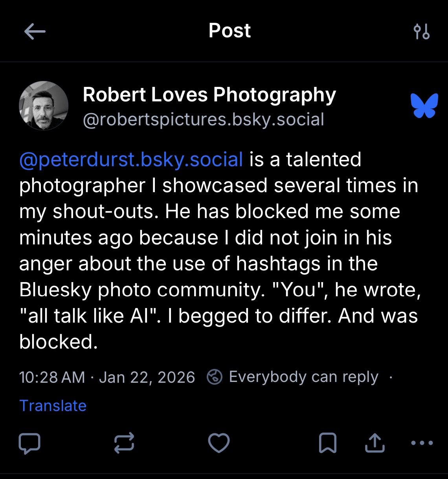Bookmark this post

click(x=328, y=443)
